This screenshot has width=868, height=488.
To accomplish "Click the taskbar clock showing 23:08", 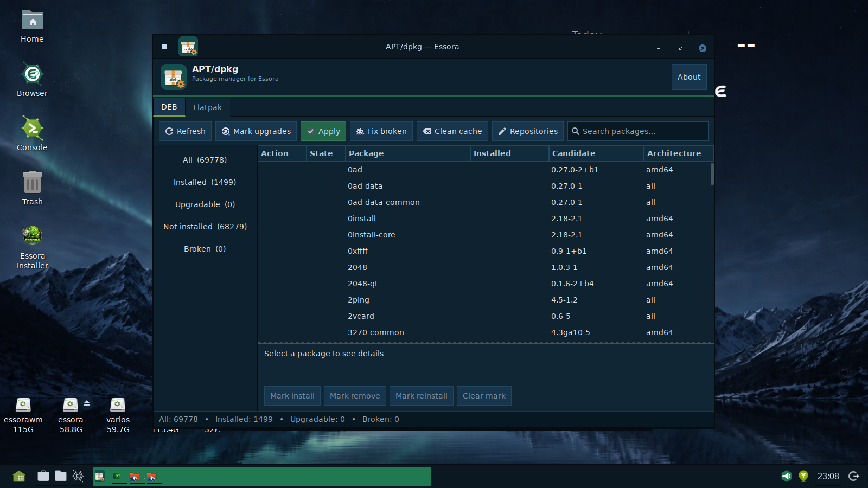I will tap(828, 476).
